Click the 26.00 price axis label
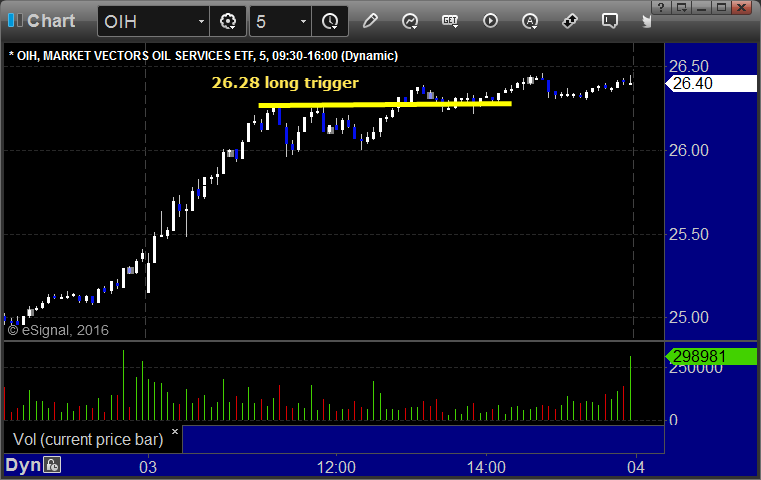This screenshot has width=761, height=480. (x=689, y=150)
